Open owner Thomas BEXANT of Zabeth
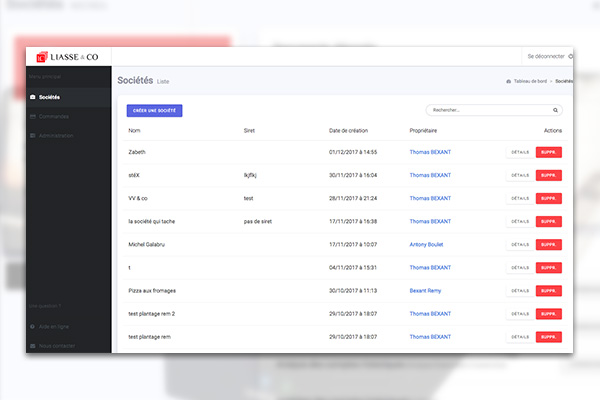Image resolution: width=600 pixels, height=400 pixels. pyautogui.click(x=430, y=152)
